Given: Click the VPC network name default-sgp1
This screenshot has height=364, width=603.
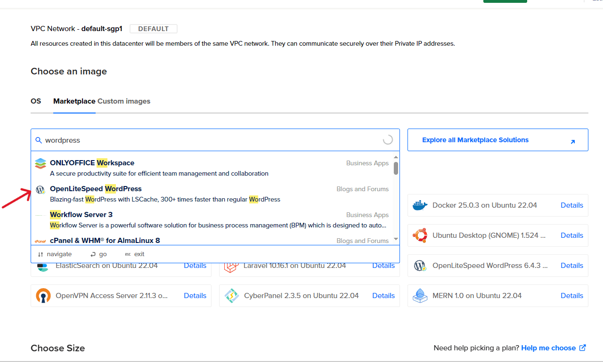Looking at the screenshot, I should click(x=102, y=29).
